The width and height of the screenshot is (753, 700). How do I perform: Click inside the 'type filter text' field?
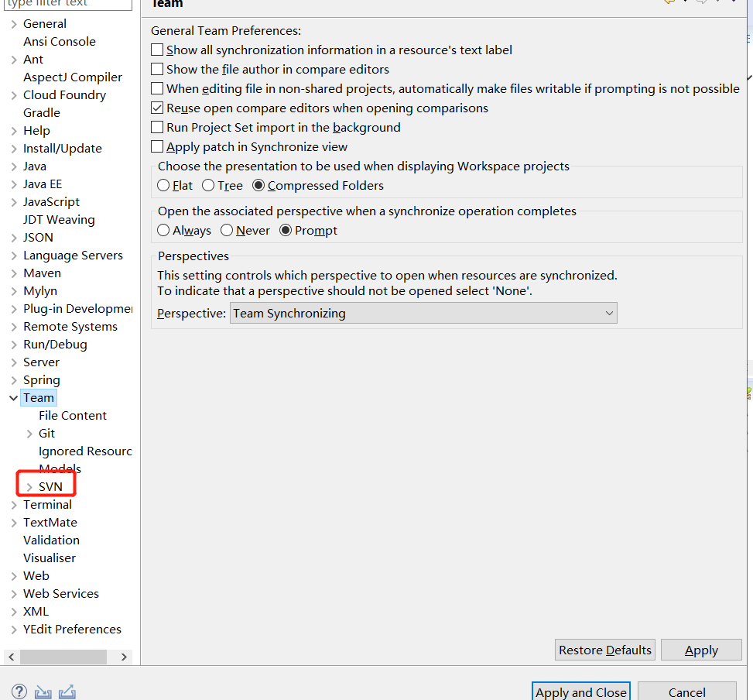pos(66,5)
